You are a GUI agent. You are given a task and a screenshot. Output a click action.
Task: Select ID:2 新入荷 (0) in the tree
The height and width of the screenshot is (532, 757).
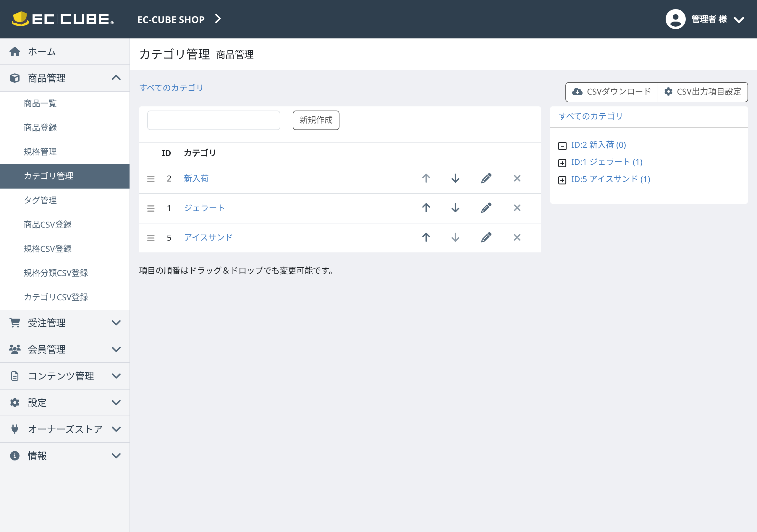599,145
